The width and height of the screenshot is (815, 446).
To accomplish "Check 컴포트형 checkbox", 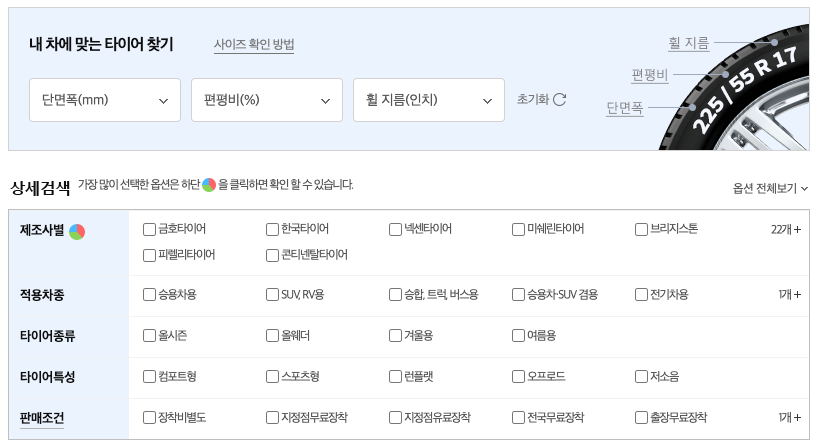I will pyautogui.click(x=149, y=377).
